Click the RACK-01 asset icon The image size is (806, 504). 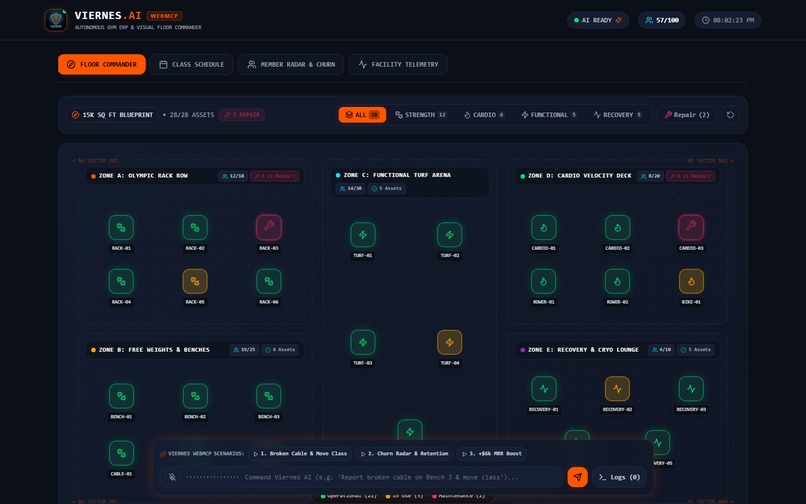[121, 227]
